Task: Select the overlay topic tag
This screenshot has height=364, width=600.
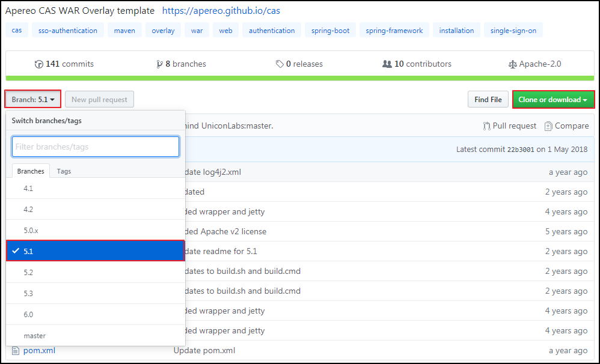Action: (163, 30)
